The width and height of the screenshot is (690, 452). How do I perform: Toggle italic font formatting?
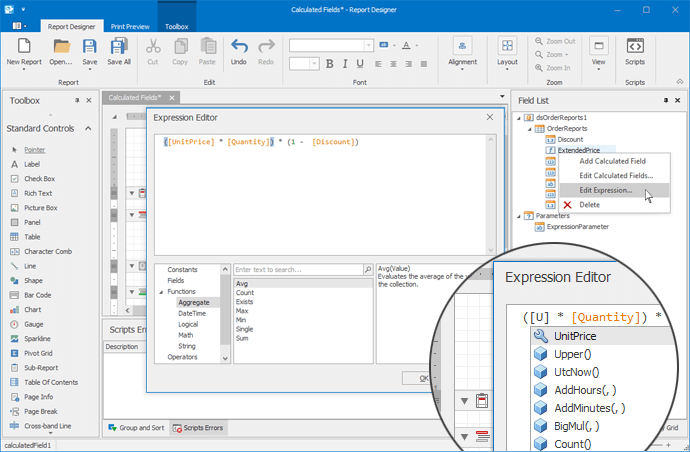[x=345, y=63]
